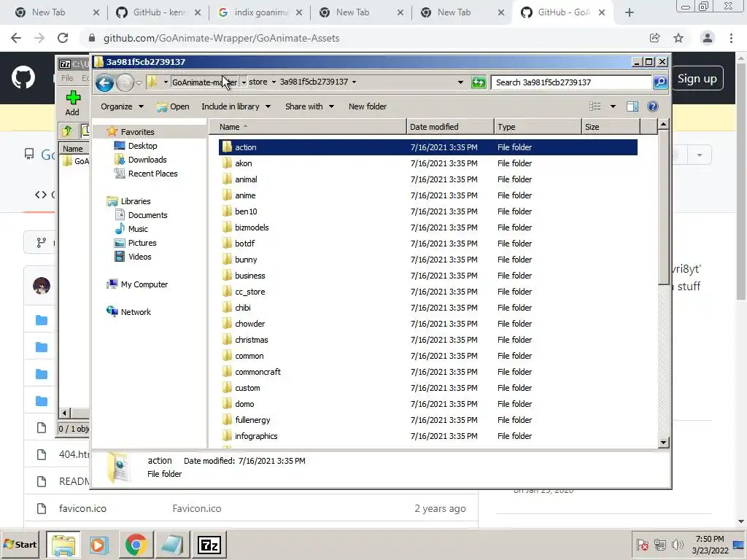This screenshot has width=747, height=560.
Task: Open Windows Explorer from taskbar
Action: pyautogui.click(x=63, y=545)
